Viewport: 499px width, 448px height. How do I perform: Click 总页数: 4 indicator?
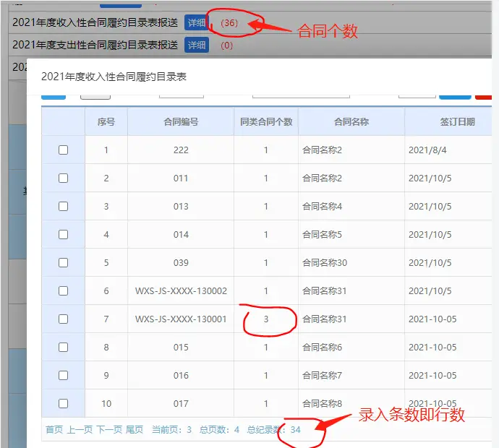[x=219, y=429]
